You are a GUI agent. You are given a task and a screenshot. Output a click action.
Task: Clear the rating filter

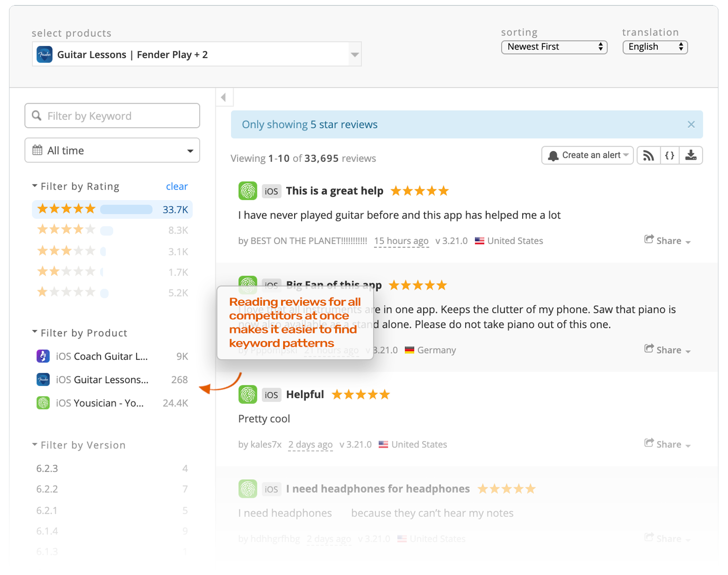point(177,186)
